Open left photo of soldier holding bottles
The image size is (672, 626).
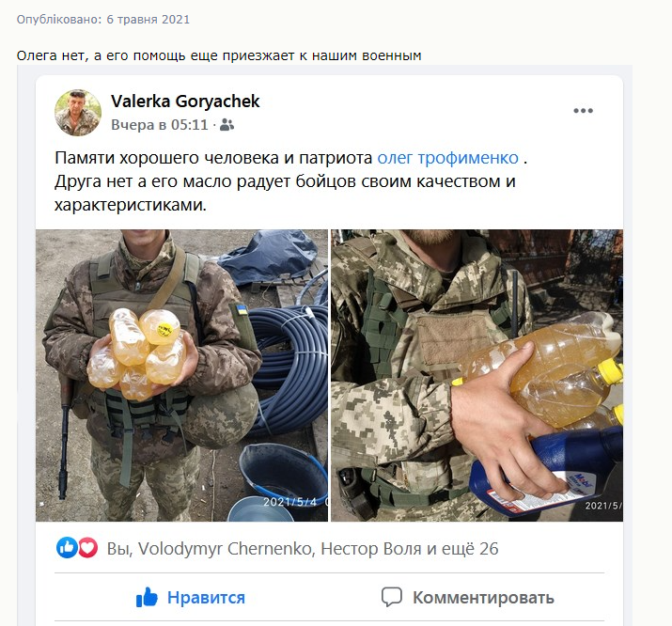tap(181, 375)
